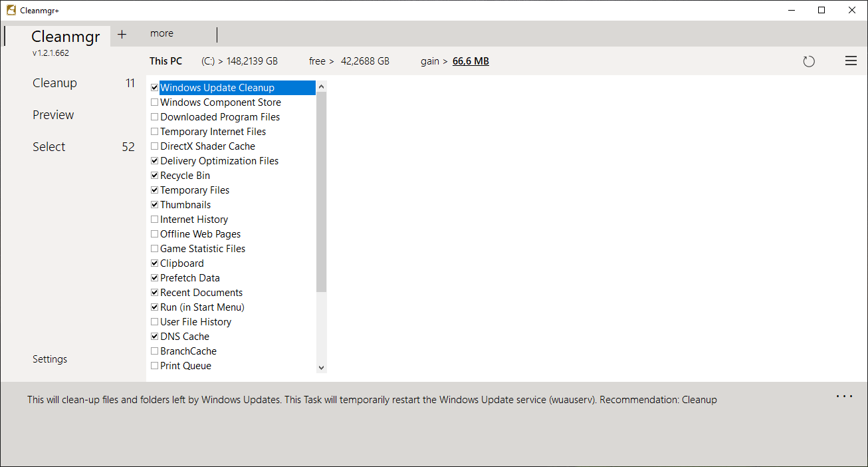Start the Cleanup action in sidebar
The width and height of the screenshot is (868, 467).
[x=54, y=83]
